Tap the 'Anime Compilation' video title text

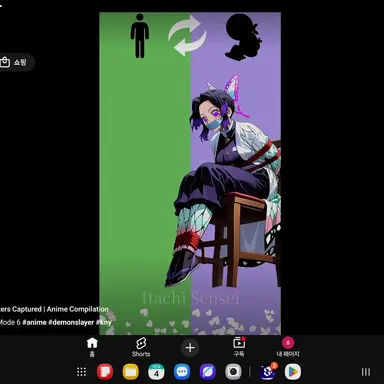coord(78,309)
